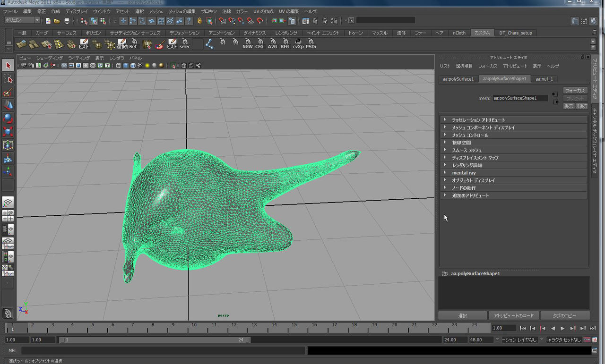Click the 表示 button under フォーカス
Image resolution: width=605 pixels, height=364 pixels.
(x=569, y=106)
